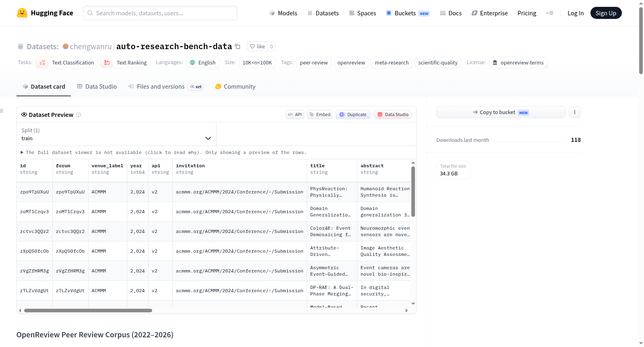Image resolution: width=644 pixels, height=347 pixels.
Task: Click the page vertical scrollbar
Action: (x=641, y=40)
